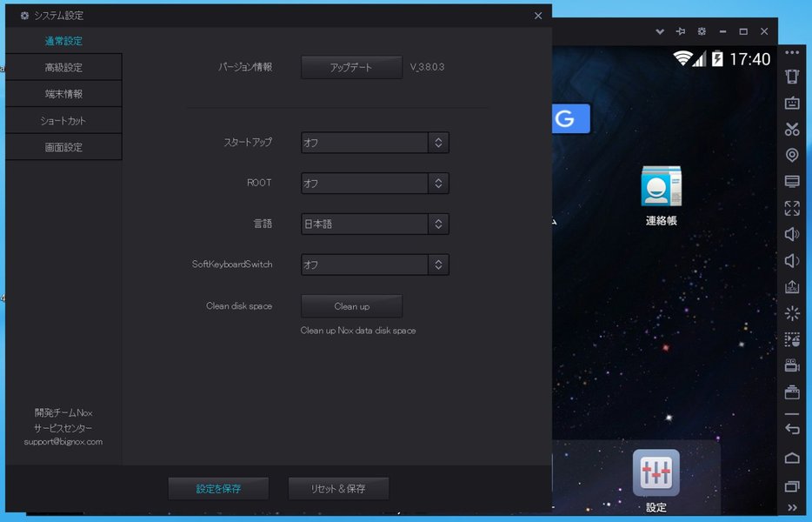Open the virtual location pin tool

coord(792,155)
